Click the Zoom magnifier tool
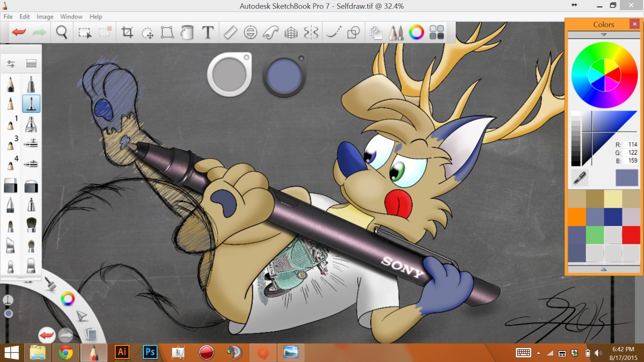Screen dimensions: 644x362 61,33
